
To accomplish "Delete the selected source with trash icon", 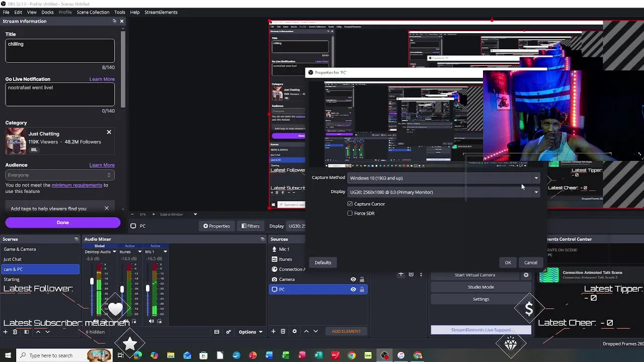I will (x=283, y=331).
